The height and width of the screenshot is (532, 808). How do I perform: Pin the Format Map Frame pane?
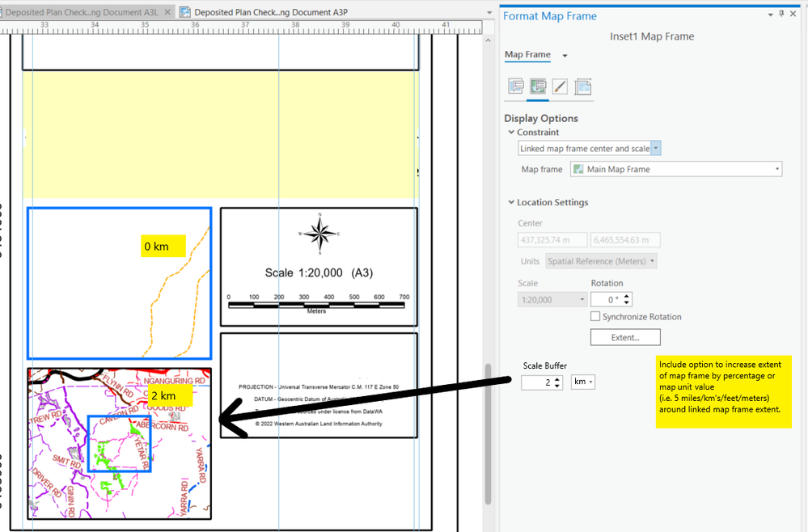(x=782, y=14)
